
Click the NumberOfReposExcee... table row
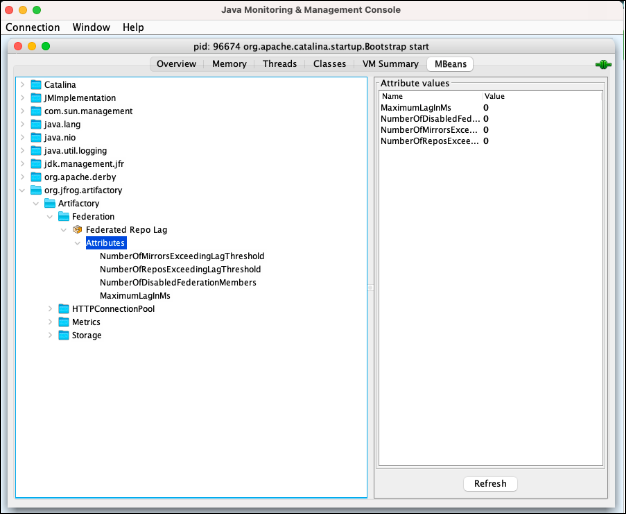tap(490, 141)
